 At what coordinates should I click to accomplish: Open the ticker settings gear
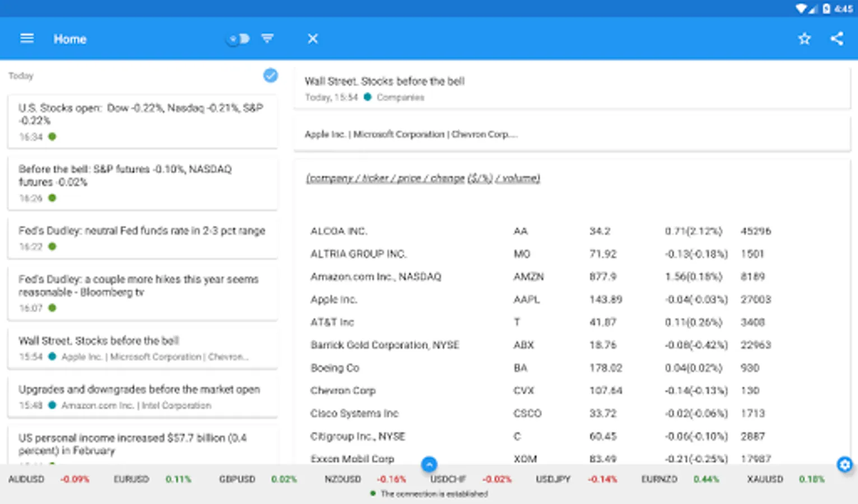pyautogui.click(x=845, y=464)
